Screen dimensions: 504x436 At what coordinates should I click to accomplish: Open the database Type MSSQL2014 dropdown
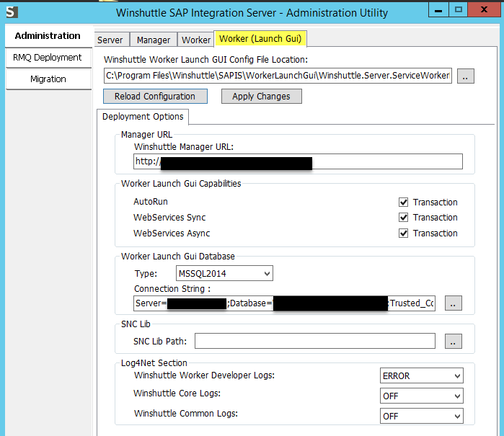coord(224,273)
